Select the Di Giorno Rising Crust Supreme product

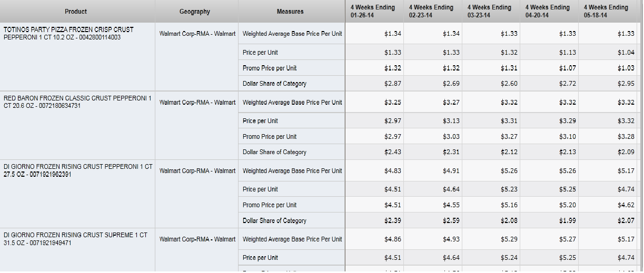click(75, 239)
